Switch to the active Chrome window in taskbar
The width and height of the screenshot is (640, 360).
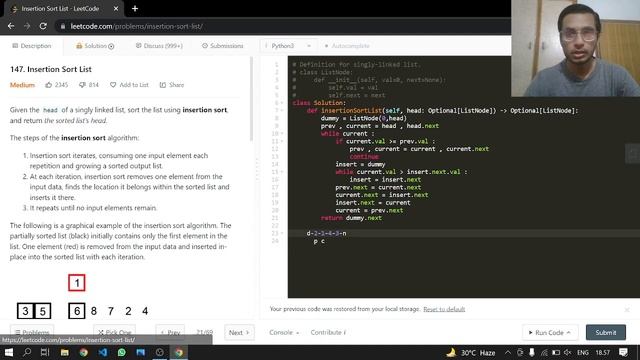click(179, 352)
